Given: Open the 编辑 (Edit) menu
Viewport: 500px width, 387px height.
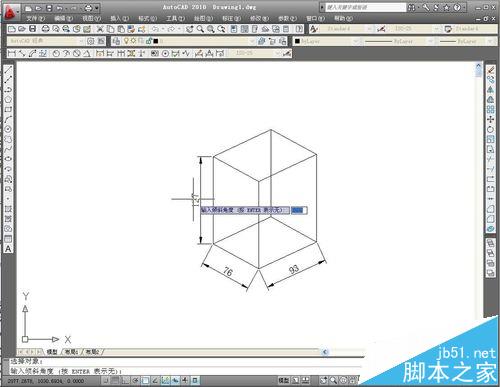Looking at the screenshot, I should (63, 19).
